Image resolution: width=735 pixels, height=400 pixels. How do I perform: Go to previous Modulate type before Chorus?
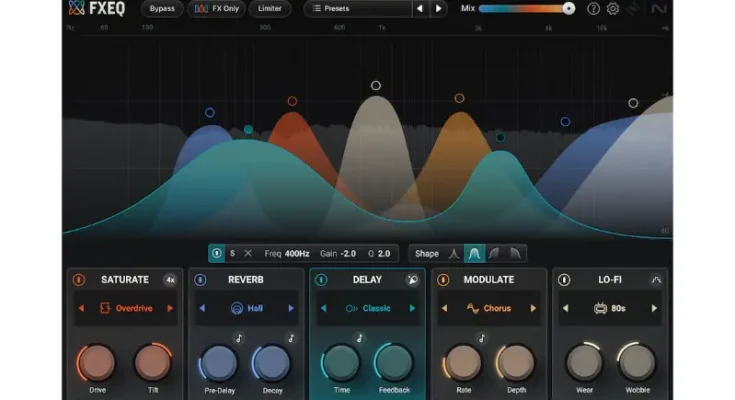(443, 308)
